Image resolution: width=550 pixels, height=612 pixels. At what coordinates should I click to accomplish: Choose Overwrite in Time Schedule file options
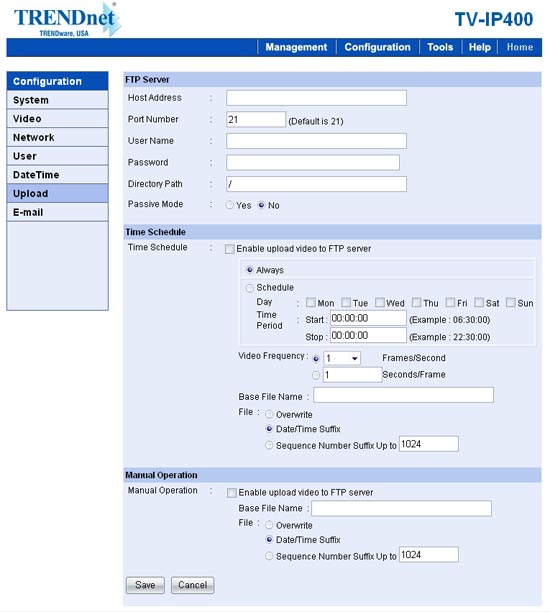[269, 414]
